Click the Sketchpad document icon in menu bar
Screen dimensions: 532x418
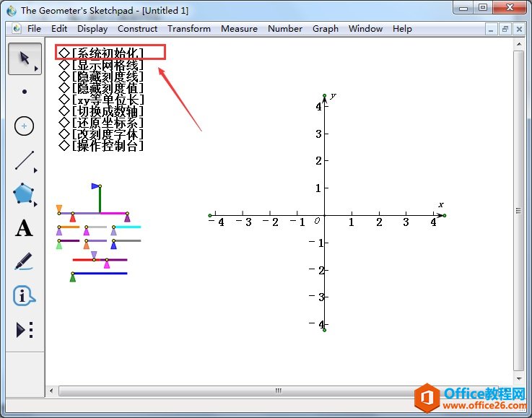[17, 28]
